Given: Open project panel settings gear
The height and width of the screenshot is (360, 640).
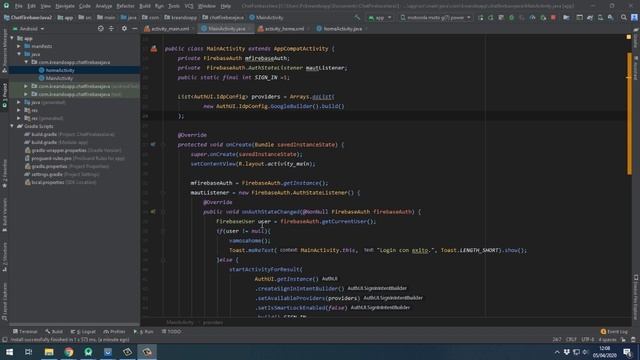Looking at the screenshot, I should click(124, 29).
